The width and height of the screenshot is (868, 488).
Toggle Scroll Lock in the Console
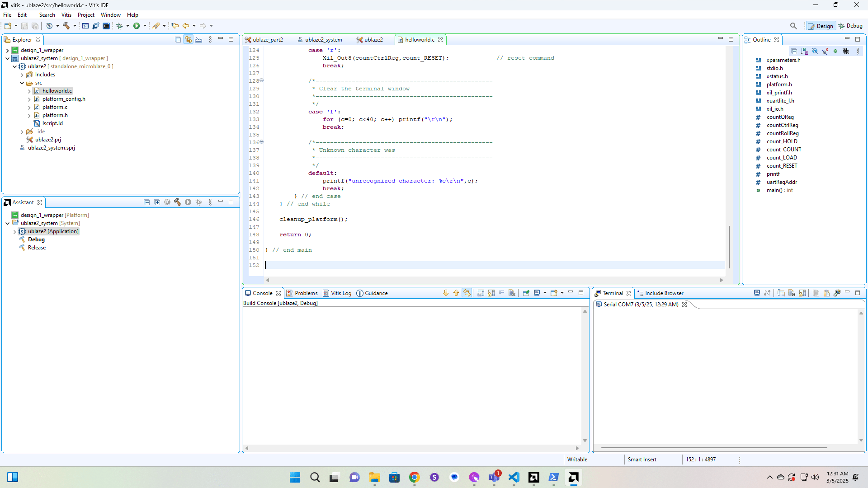(x=491, y=293)
